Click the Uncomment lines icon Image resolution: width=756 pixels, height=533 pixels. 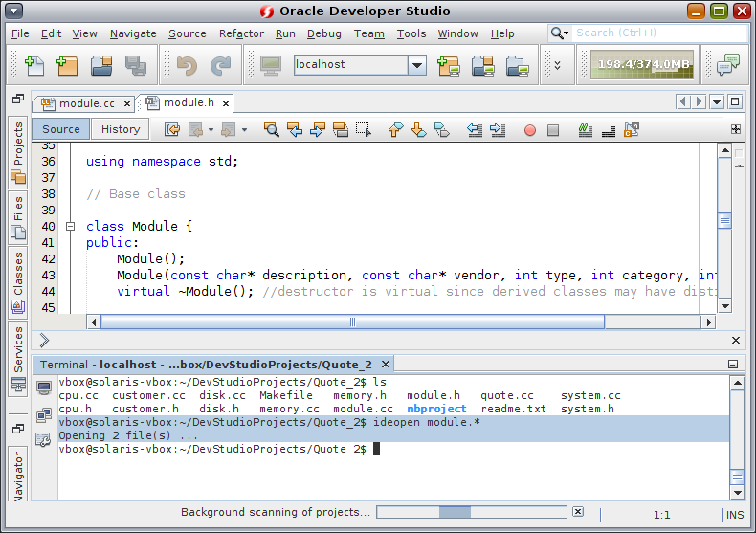coord(609,129)
